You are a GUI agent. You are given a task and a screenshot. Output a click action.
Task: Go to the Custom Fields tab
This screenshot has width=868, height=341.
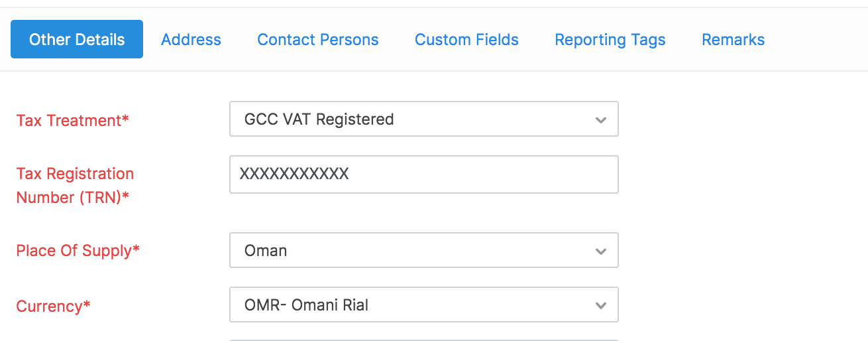point(466,40)
